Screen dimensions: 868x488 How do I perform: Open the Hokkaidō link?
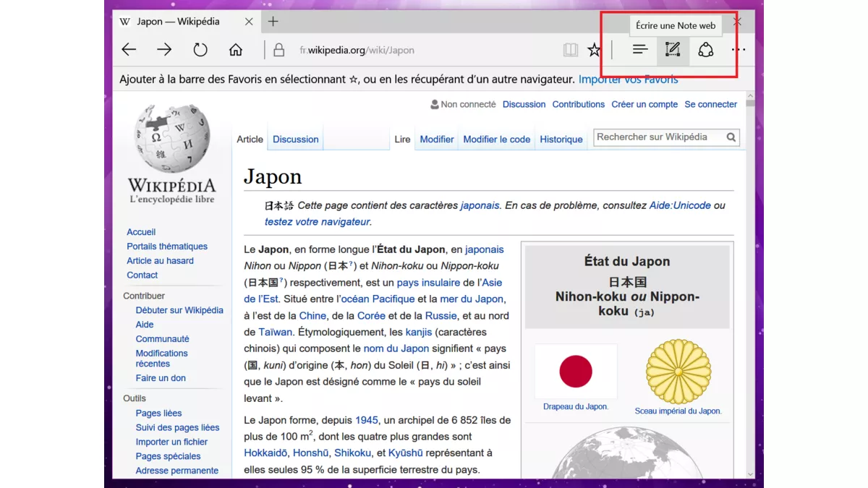265,453
